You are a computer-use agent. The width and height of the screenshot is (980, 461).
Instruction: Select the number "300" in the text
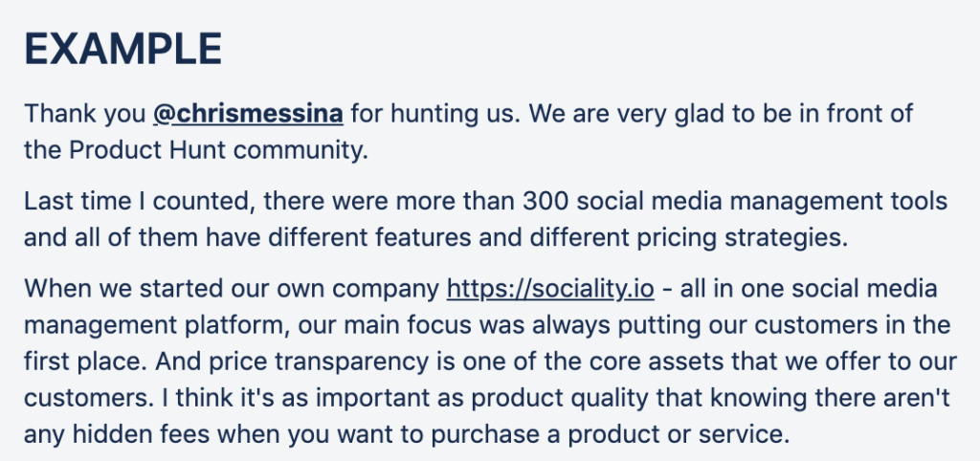(546, 202)
